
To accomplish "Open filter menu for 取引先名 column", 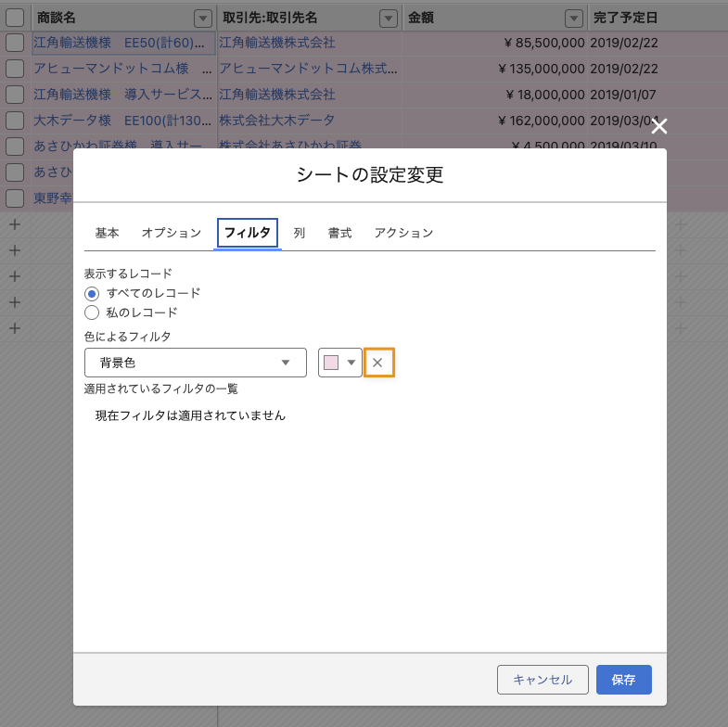I will click(387, 18).
